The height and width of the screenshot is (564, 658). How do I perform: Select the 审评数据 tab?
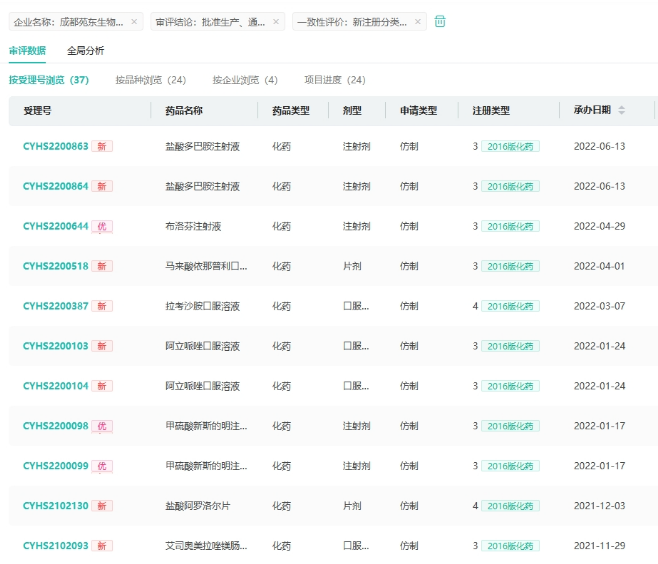(x=27, y=50)
